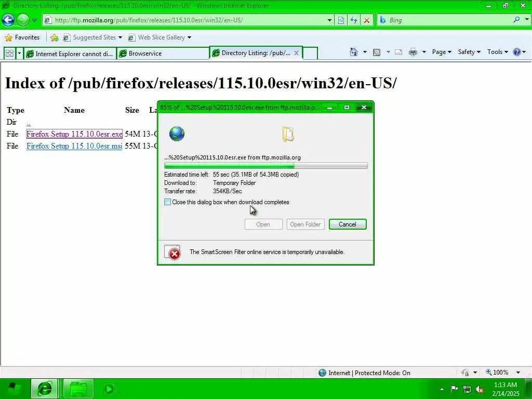The image size is (532, 399).
Task: Click the muted volume tray icon
Action: pos(480,390)
